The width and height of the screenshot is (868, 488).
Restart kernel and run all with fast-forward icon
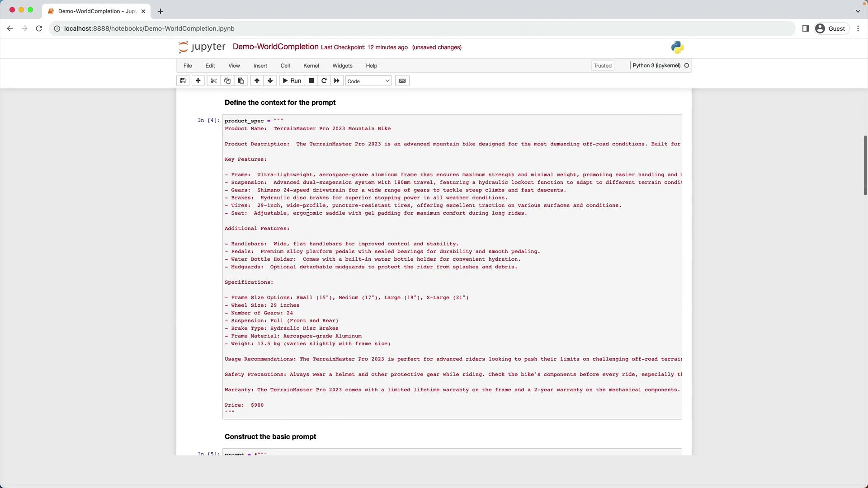[336, 81]
